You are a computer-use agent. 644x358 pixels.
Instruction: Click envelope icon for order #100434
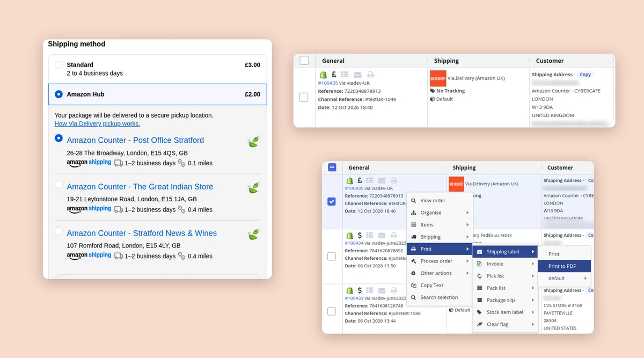(x=382, y=235)
